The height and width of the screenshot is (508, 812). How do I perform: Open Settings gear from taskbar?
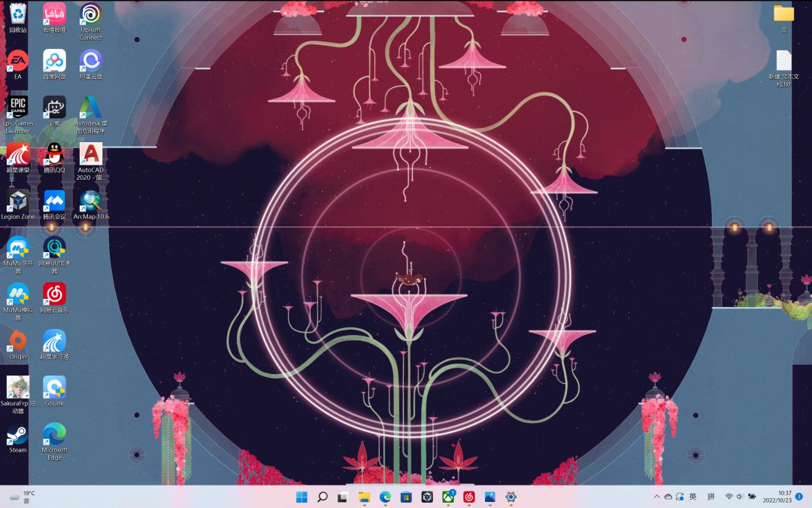[x=511, y=497]
